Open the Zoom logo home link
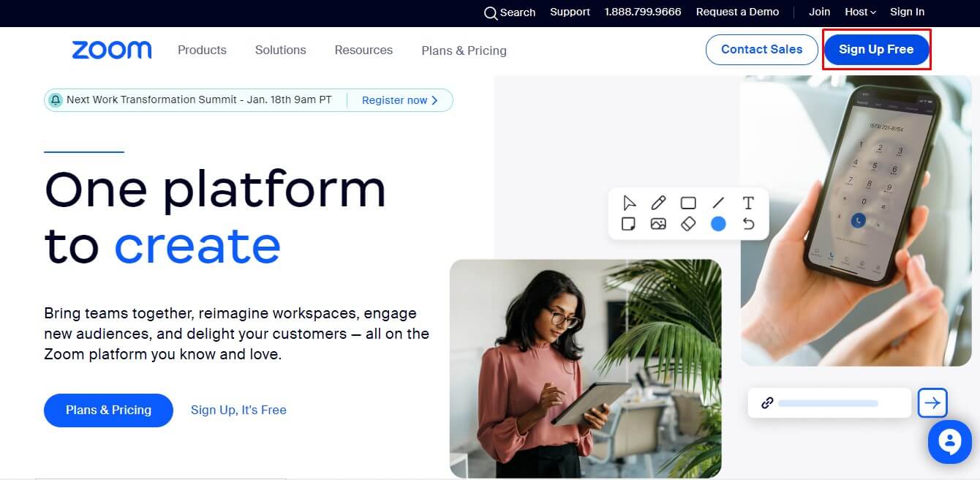The image size is (980, 480). point(112,50)
